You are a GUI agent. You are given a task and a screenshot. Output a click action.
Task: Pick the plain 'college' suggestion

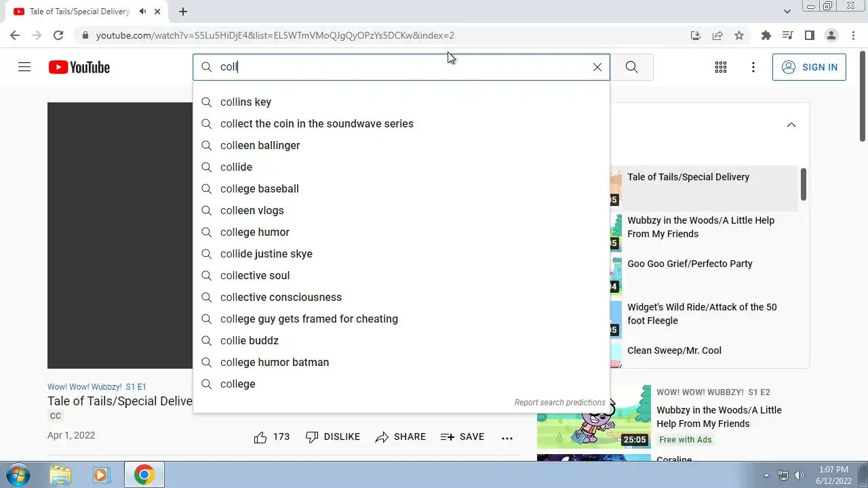401,384
